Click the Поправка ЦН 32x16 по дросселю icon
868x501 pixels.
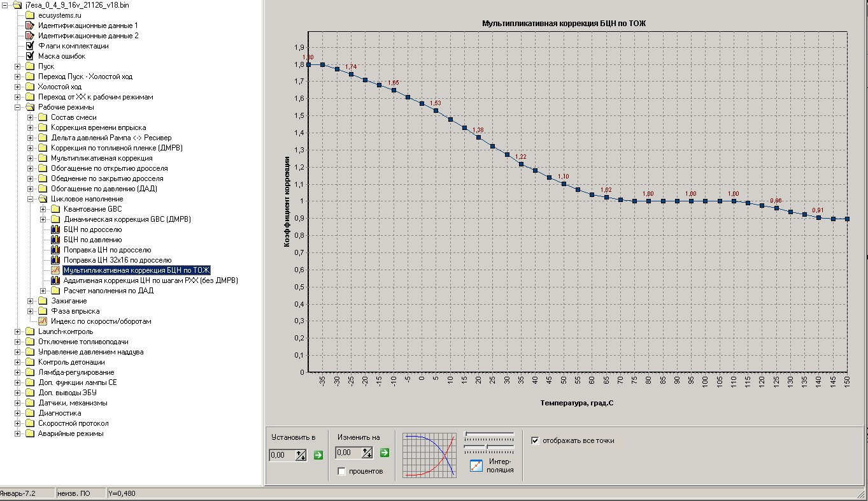pos(55,260)
